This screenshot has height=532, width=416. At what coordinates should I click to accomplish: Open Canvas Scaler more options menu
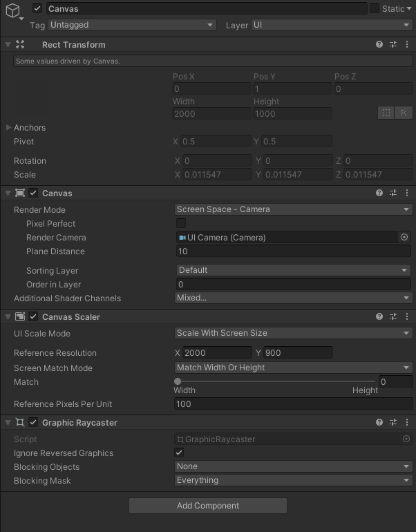[406, 316]
